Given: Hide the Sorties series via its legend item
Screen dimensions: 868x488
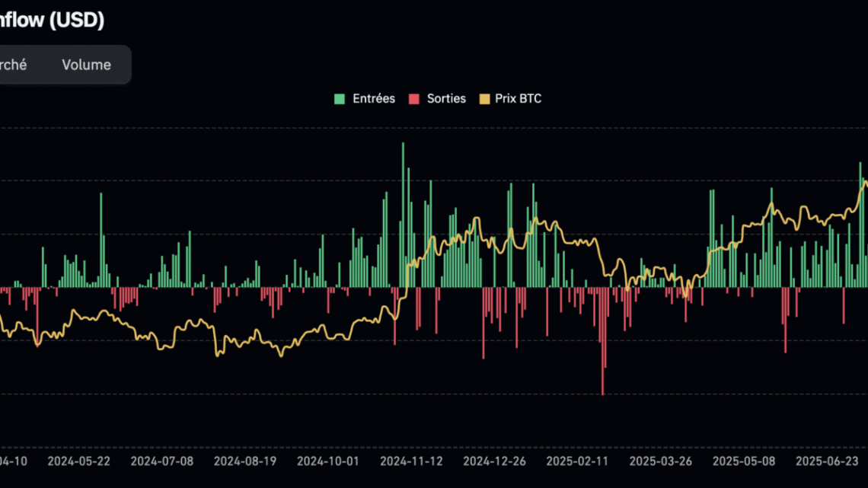Looking at the screenshot, I should tap(445, 98).
